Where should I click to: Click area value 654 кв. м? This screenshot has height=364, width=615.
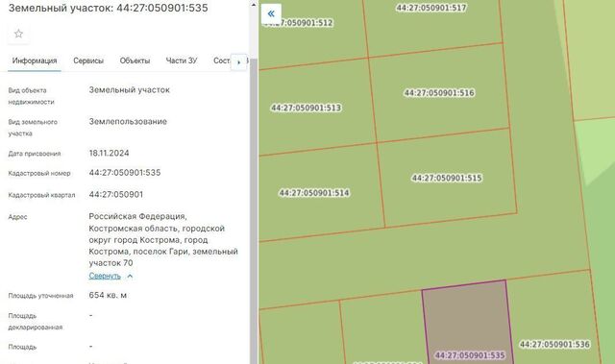pyautogui.click(x=108, y=296)
